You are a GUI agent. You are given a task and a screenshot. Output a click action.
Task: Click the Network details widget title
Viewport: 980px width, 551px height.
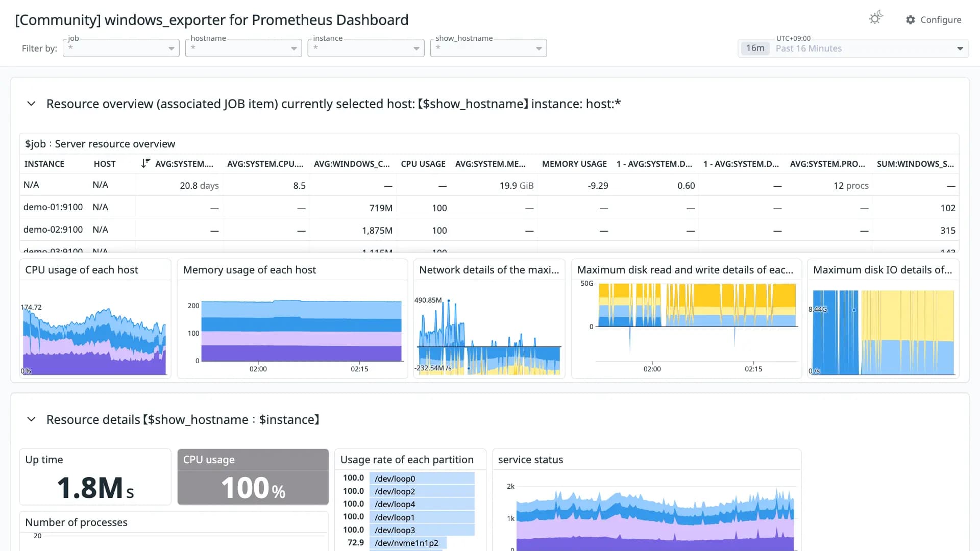489,270
